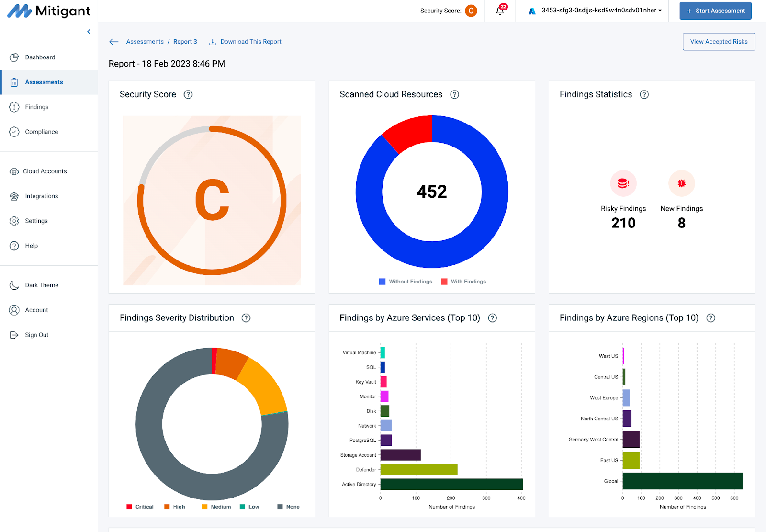Open the Azure account ID dropdown
Viewport: 766px width, 532px height.
click(x=596, y=11)
